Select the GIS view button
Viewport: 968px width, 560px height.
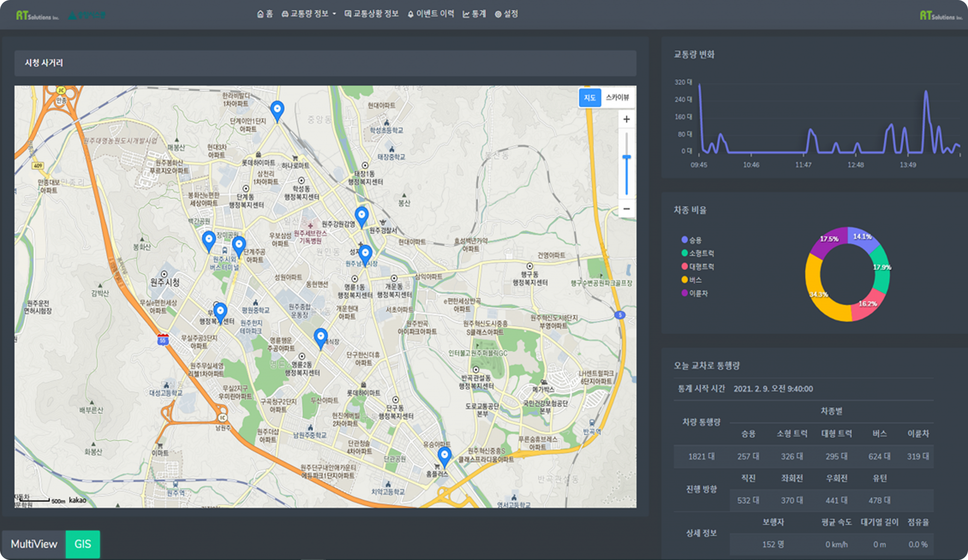(x=83, y=544)
